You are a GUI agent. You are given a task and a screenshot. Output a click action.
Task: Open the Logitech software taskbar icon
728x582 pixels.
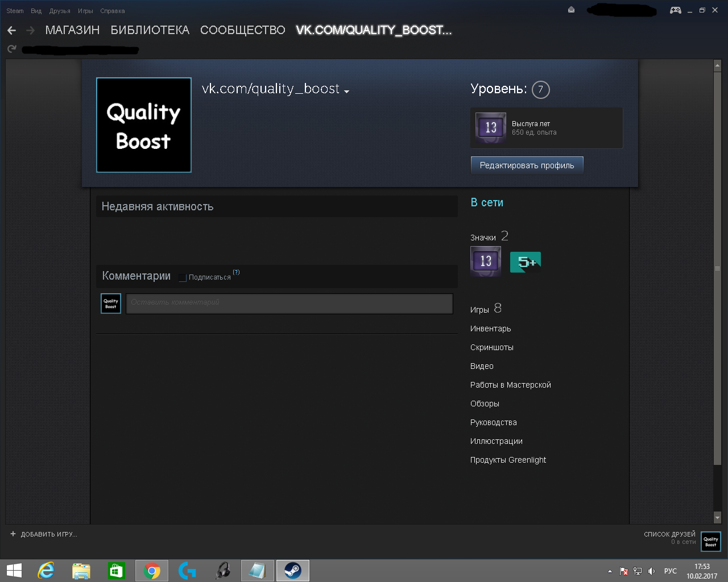[187, 571]
